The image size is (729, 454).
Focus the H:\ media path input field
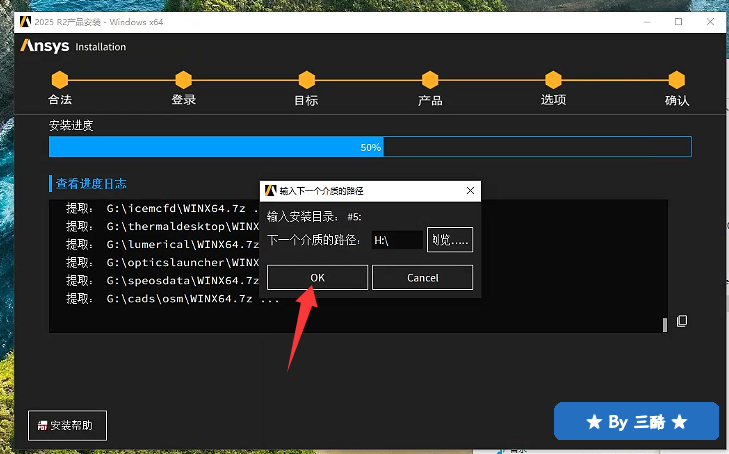(x=397, y=240)
